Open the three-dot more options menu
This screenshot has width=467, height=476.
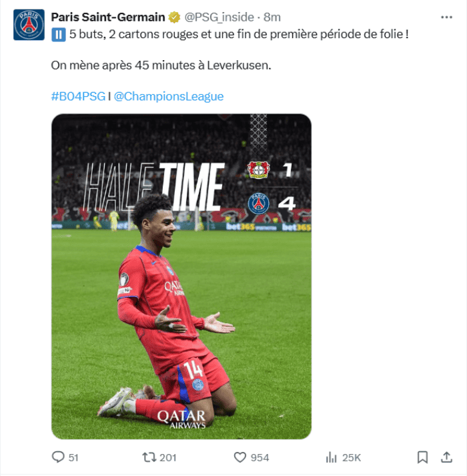(446, 17)
